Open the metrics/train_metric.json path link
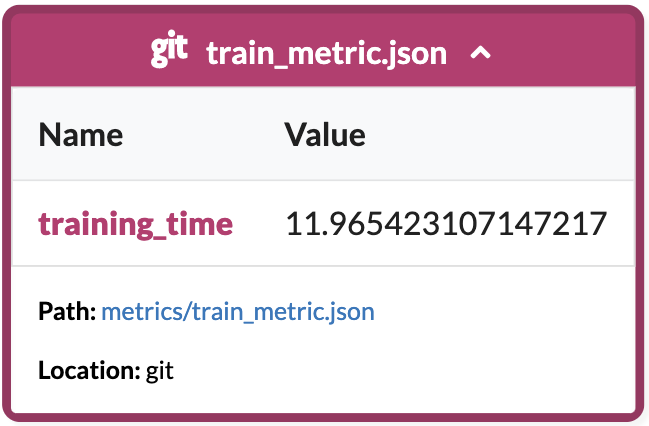This screenshot has width=649, height=426. point(238,312)
